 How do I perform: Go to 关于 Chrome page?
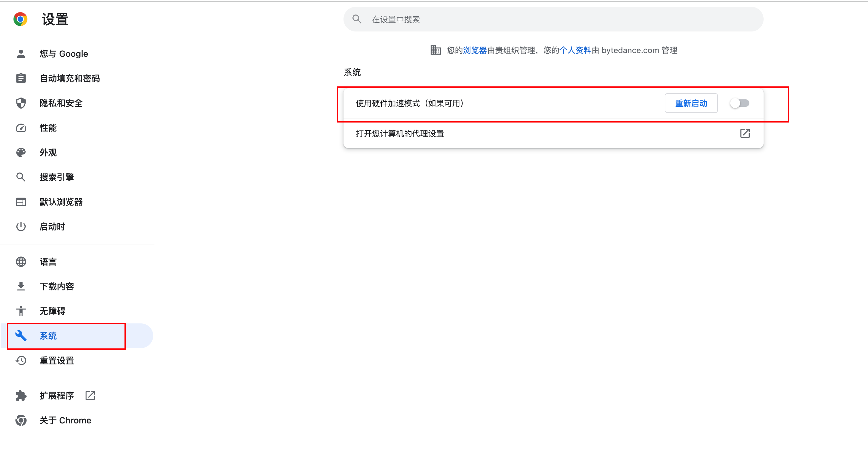click(x=65, y=421)
